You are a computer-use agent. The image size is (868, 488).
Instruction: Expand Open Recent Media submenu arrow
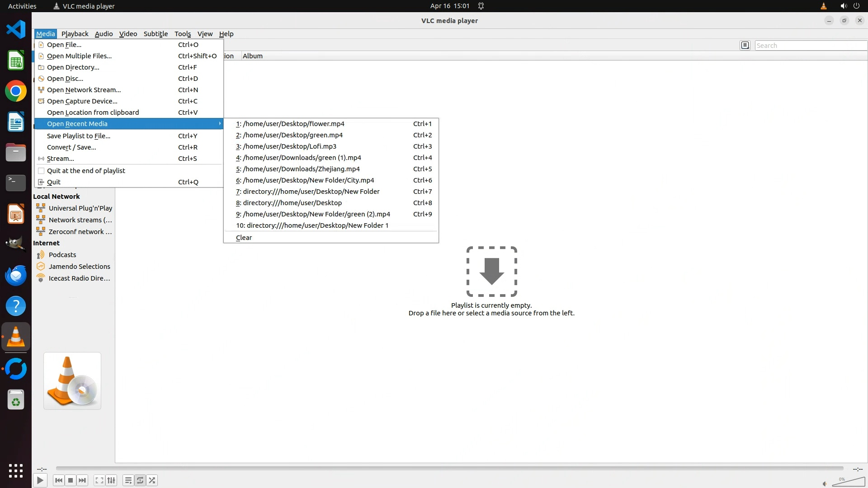click(x=220, y=124)
